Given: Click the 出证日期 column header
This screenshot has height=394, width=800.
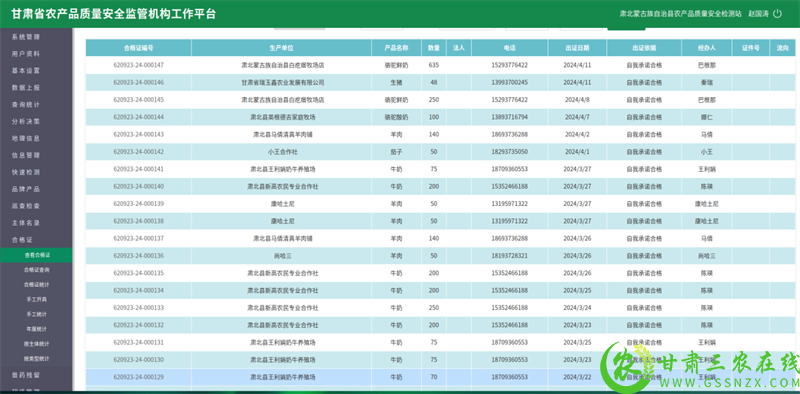Looking at the screenshot, I should (x=578, y=48).
